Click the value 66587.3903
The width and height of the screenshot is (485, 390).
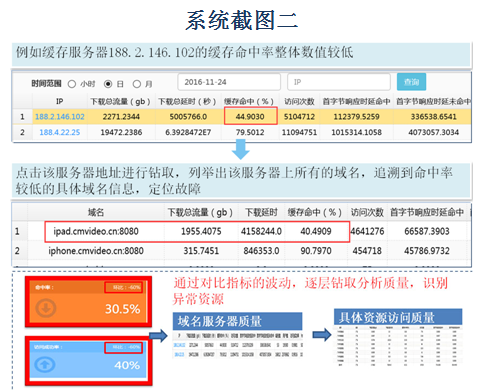427,231
